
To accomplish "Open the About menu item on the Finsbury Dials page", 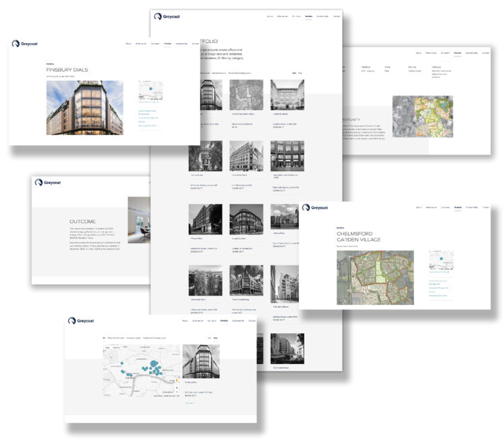I will [x=128, y=43].
